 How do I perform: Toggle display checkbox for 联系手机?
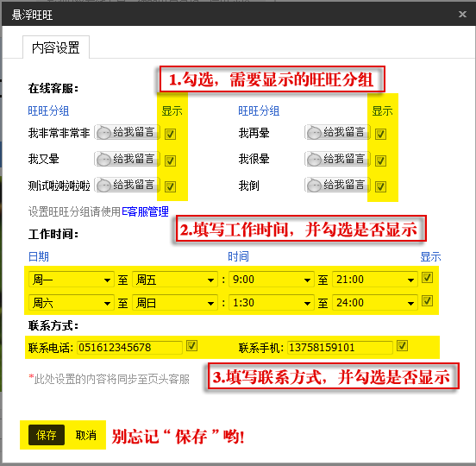(x=402, y=345)
